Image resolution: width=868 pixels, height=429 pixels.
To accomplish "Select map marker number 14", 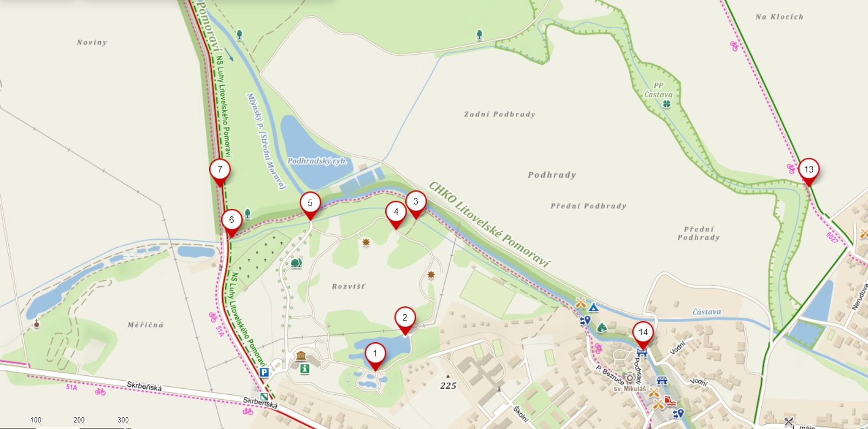I will point(643,335).
